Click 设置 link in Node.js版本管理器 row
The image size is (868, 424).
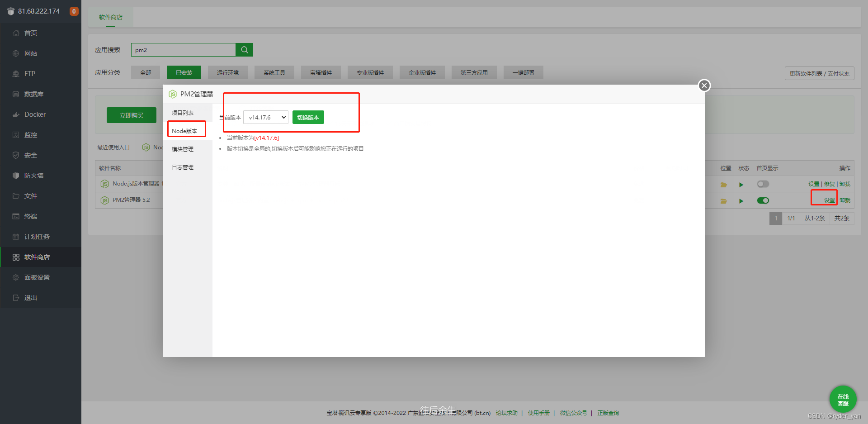(814, 184)
